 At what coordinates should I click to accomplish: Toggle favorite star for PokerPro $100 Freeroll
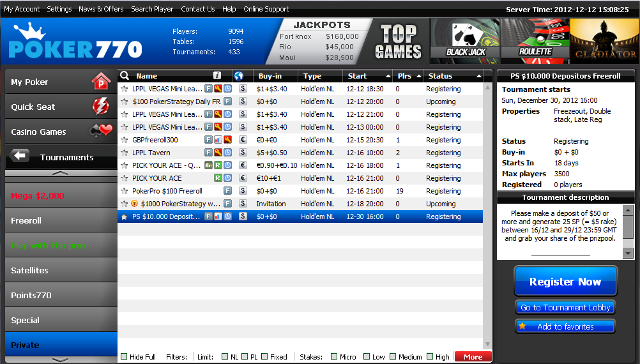(x=125, y=191)
